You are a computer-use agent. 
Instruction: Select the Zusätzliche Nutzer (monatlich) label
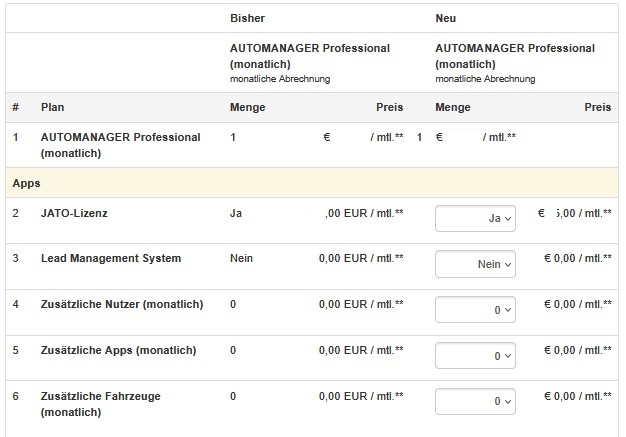pos(121,304)
